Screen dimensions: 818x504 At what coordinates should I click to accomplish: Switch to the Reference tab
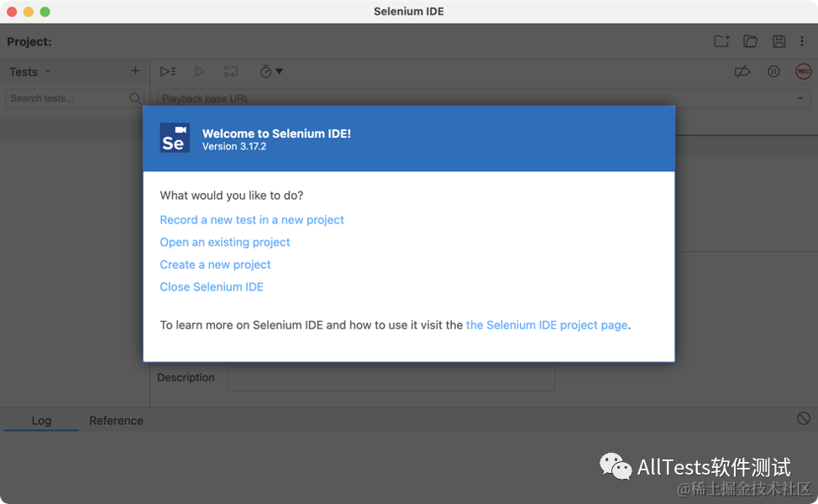coord(116,421)
